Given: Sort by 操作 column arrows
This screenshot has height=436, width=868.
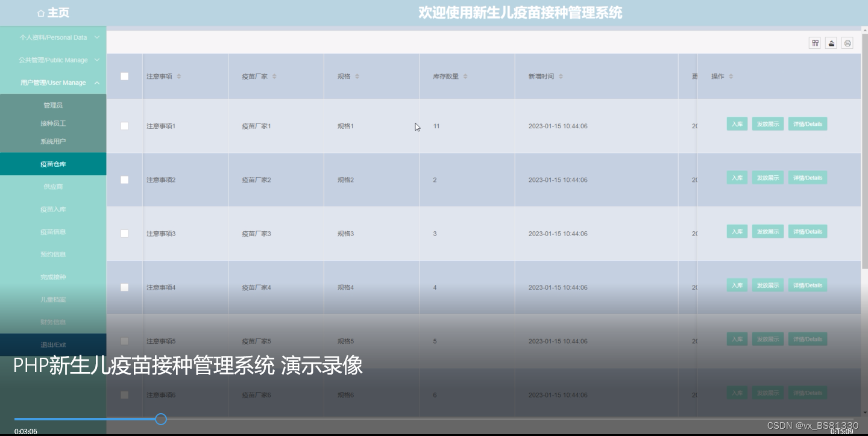Looking at the screenshot, I should tap(731, 76).
